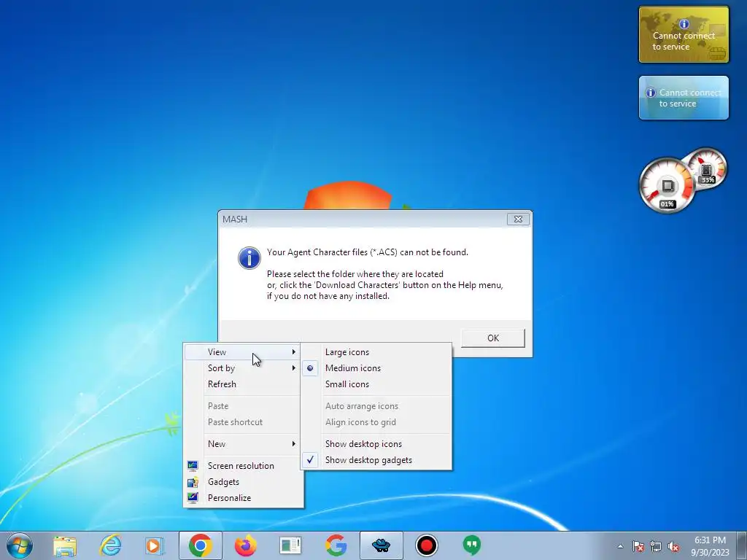Click the muted volume tray icon
Image resolution: width=747 pixels, height=560 pixels.
pyautogui.click(x=673, y=546)
